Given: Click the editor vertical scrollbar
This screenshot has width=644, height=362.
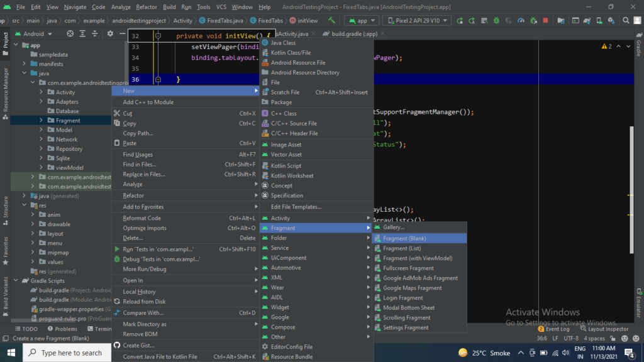Looking at the screenshot, I should (631, 190).
